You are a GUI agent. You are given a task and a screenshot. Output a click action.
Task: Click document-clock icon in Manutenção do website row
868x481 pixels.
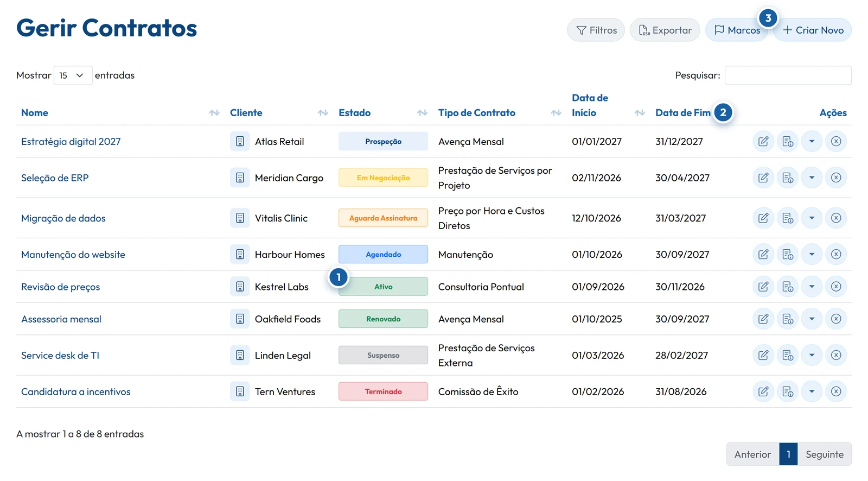click(788, 254)
